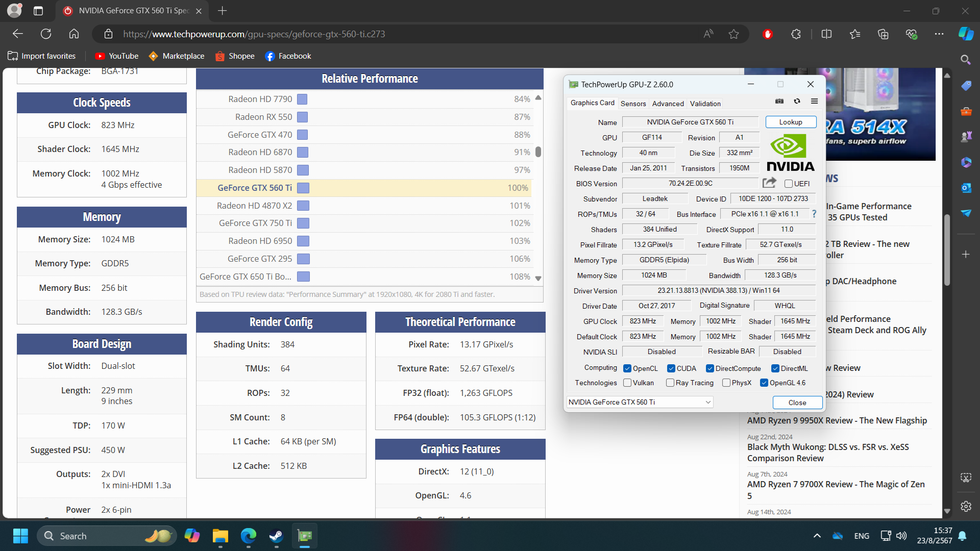
Task: Click the Lookup button
Action: (x=790, y=122)
